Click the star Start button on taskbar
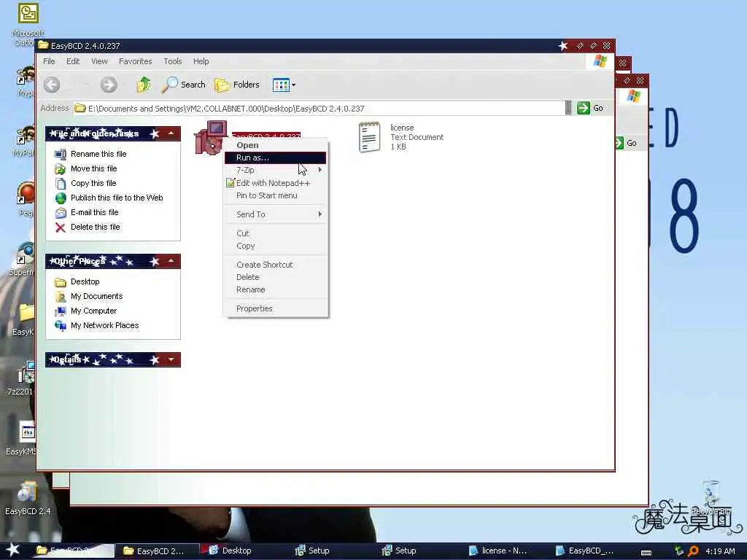The height and width of the screenshot is (560, 747). pyautogui.click(x=13, y=550)
